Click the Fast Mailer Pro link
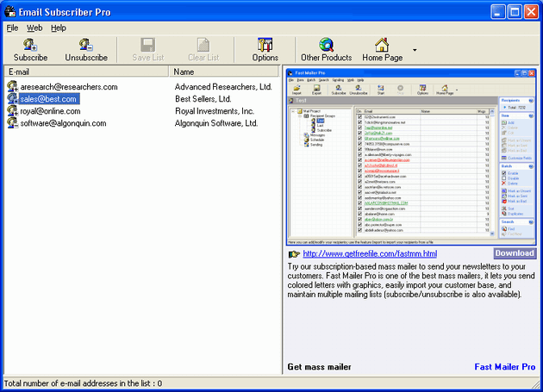This screenshot has width=543, height=392. pyautogui.click(x=504, y=367)
